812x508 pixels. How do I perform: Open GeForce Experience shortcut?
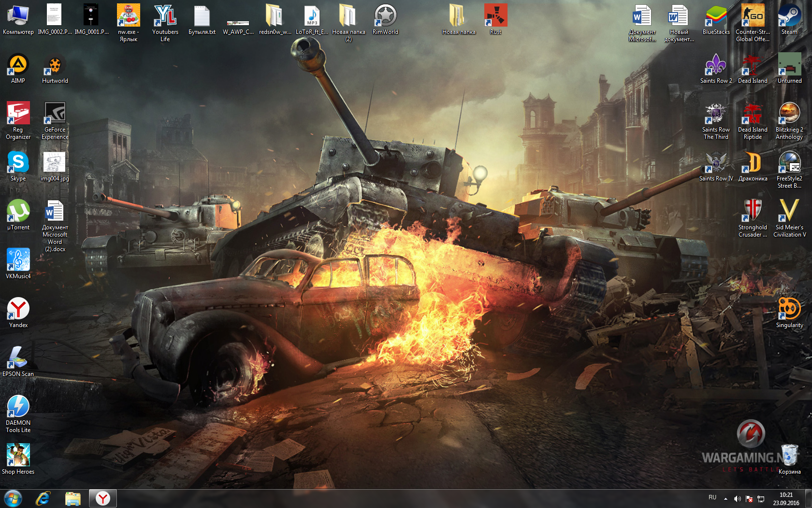(55, 120)
